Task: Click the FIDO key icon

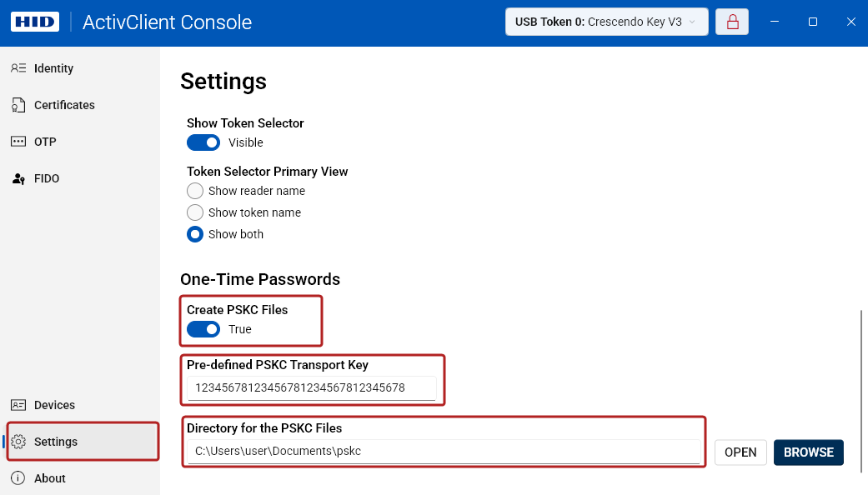Action: point(18,178)
